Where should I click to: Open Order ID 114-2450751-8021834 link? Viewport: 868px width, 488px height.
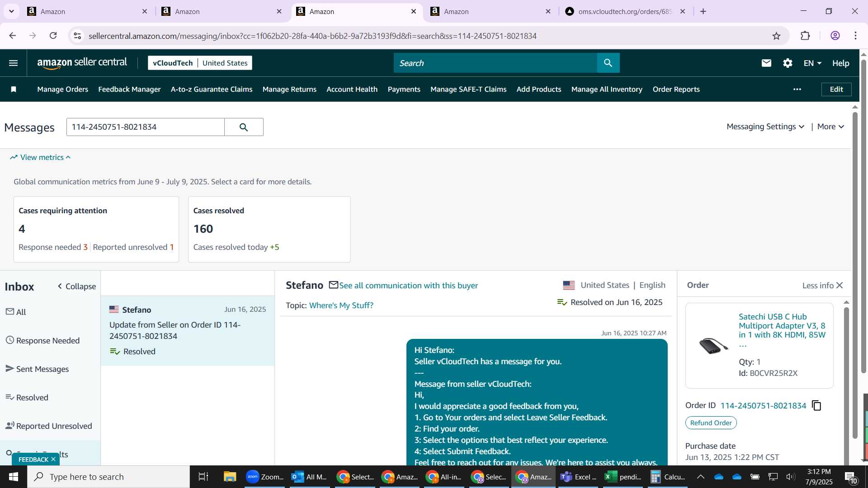[763, 405]
